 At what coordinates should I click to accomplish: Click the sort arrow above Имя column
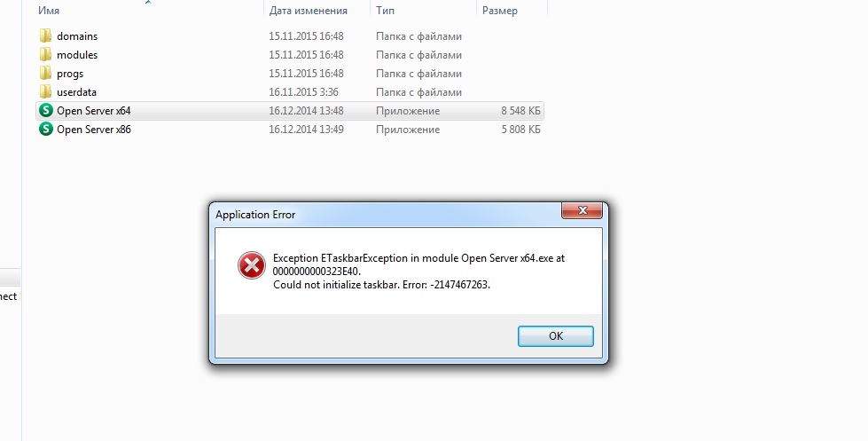pyautogui.click(x=148, y=2)
